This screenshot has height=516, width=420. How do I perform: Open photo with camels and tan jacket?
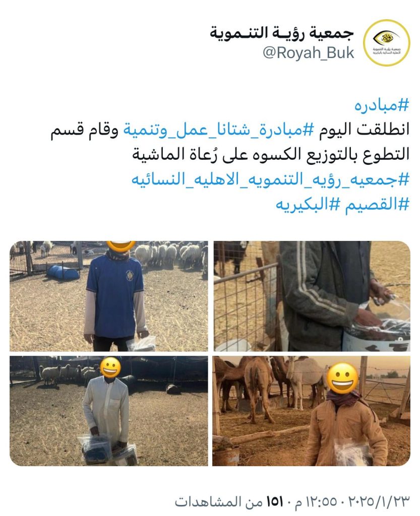(312, 411)
